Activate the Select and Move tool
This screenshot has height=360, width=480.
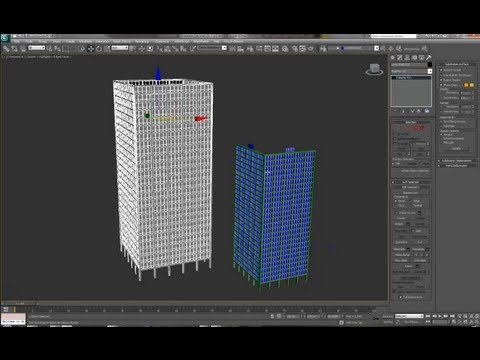[91, 49]
